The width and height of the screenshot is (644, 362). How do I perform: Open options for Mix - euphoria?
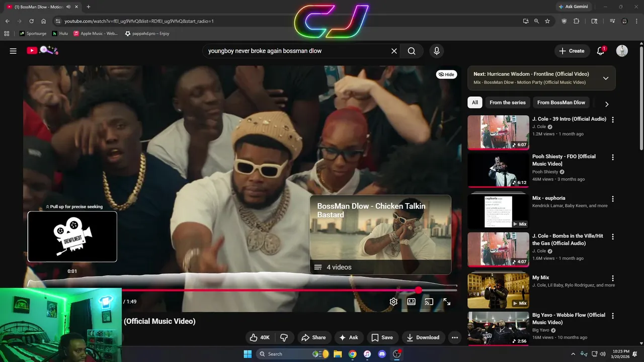click(613, 199)
